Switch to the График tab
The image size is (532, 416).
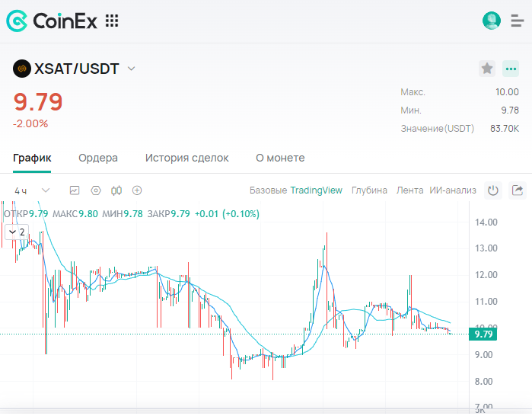click(32, 158)
